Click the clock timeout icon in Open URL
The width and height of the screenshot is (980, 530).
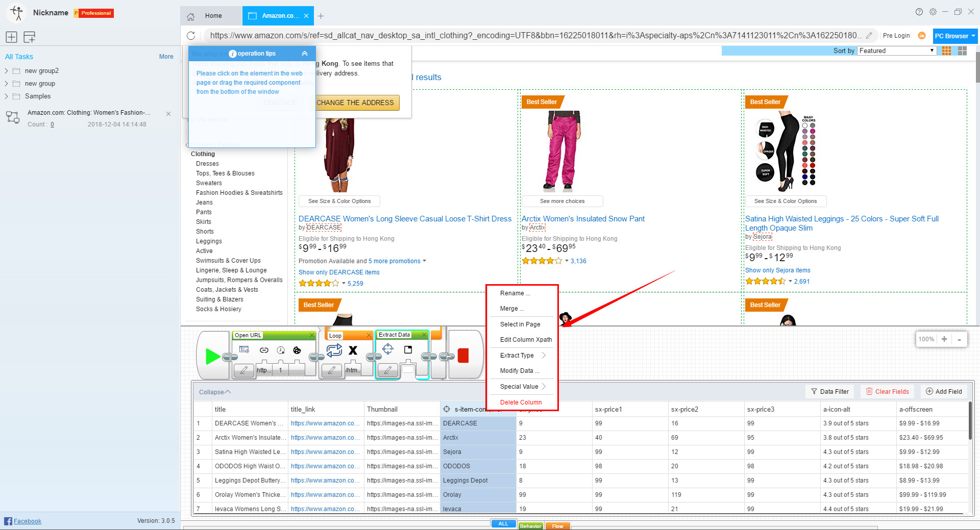point(281,350)
